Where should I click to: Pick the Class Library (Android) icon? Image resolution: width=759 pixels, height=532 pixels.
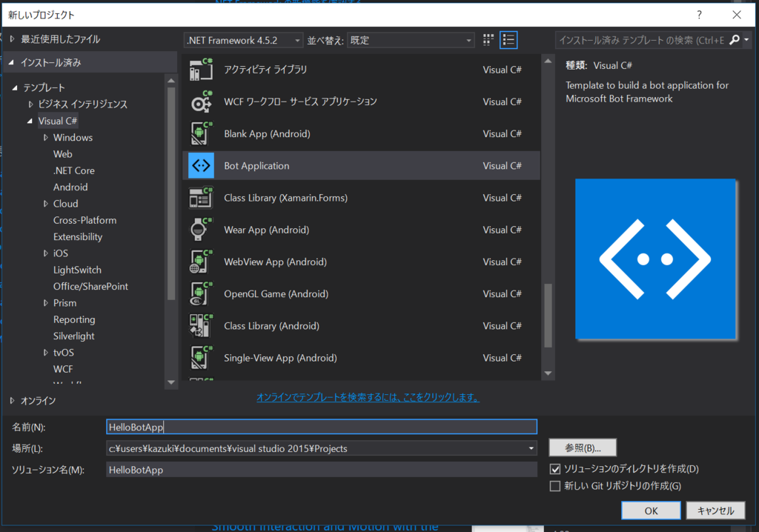[x=201, y=326]
